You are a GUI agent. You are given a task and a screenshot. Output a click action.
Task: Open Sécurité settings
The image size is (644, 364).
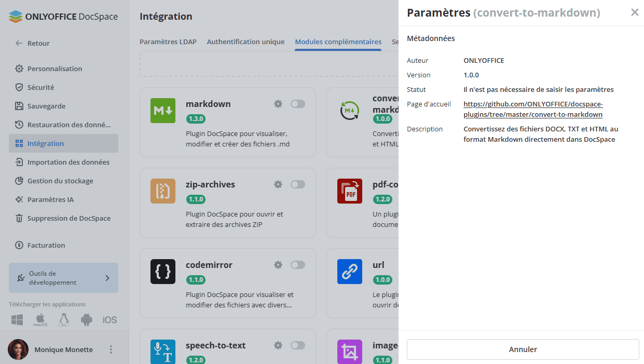(x=63, y=87)
